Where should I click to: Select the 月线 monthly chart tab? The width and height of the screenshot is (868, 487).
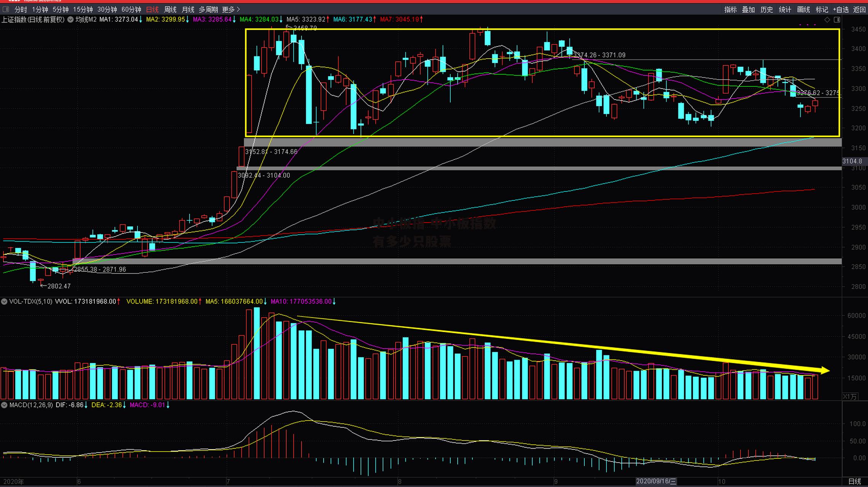click(x=188, y=10)
